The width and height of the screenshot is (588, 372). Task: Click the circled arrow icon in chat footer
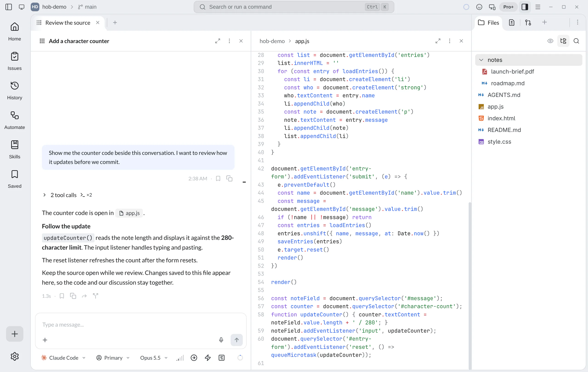pyautogui.click(x=194, y=358)
